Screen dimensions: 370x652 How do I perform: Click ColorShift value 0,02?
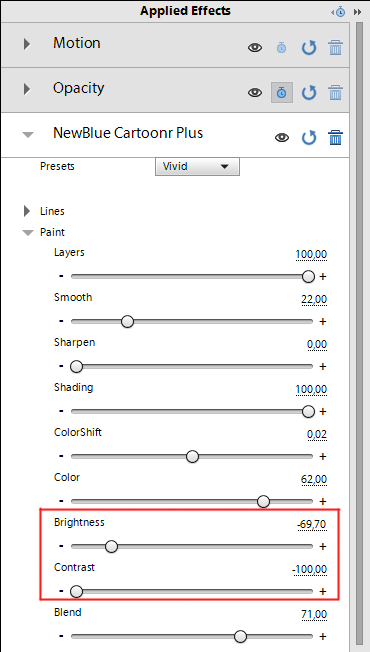[317, 434]
